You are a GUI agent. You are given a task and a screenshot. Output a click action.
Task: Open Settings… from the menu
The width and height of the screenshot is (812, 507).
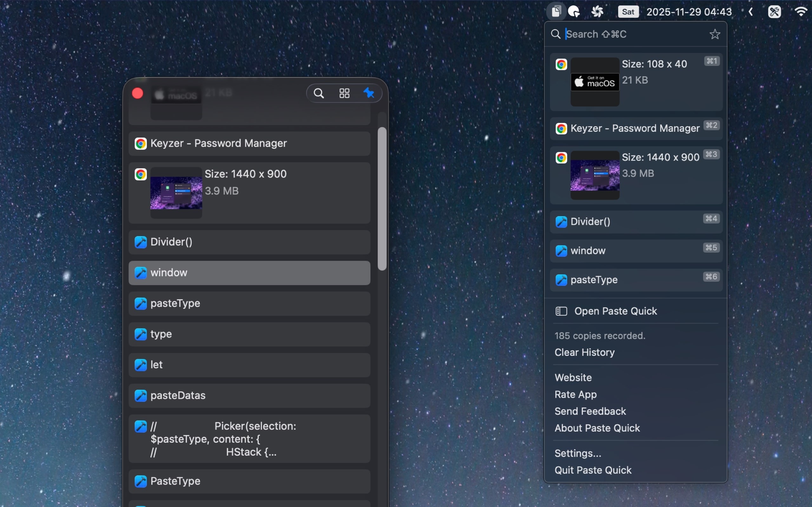[x=578, y=453]
